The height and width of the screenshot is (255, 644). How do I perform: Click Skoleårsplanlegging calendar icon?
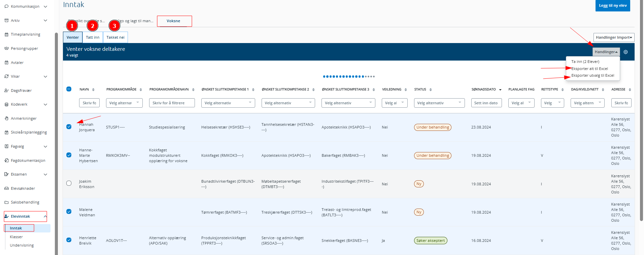(x=6, y=132)
